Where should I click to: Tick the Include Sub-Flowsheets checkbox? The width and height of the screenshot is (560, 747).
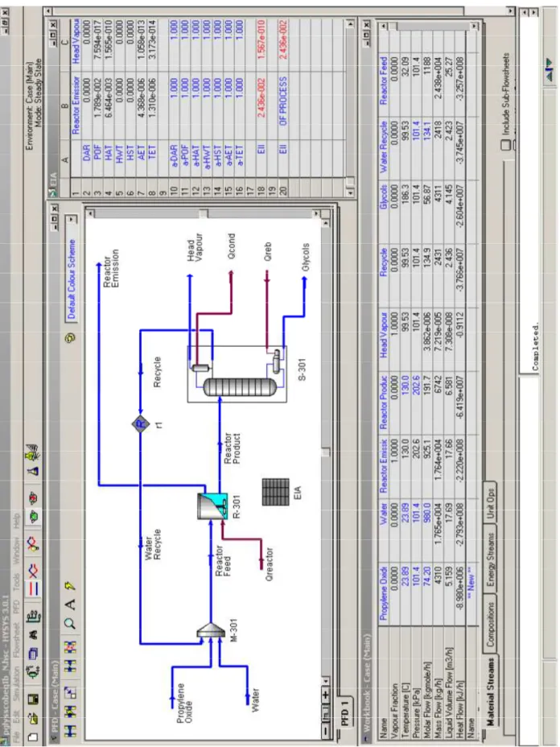505,145
